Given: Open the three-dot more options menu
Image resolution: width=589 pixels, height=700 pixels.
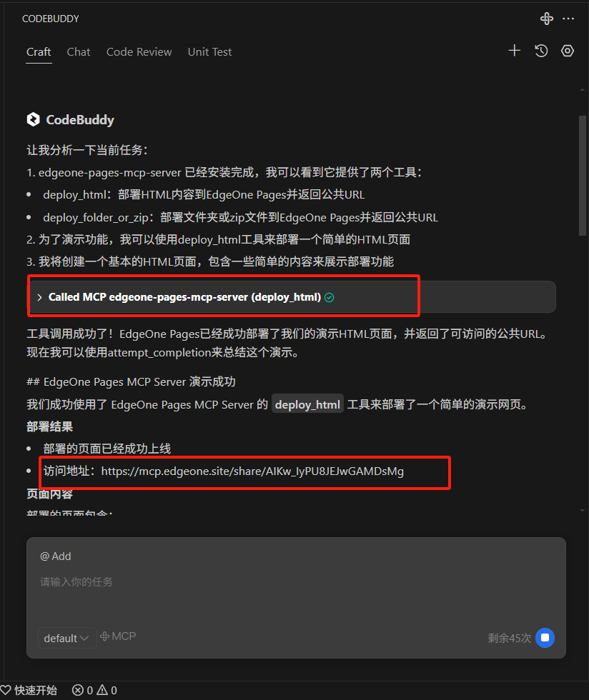Looking at the screenshot, I should (568, 19).
